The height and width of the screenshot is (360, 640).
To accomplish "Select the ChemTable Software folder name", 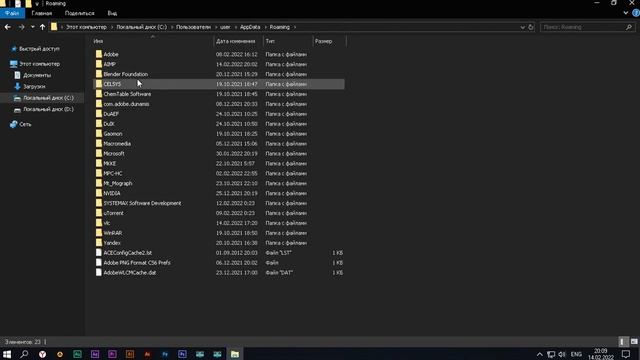I will [127, 94].
